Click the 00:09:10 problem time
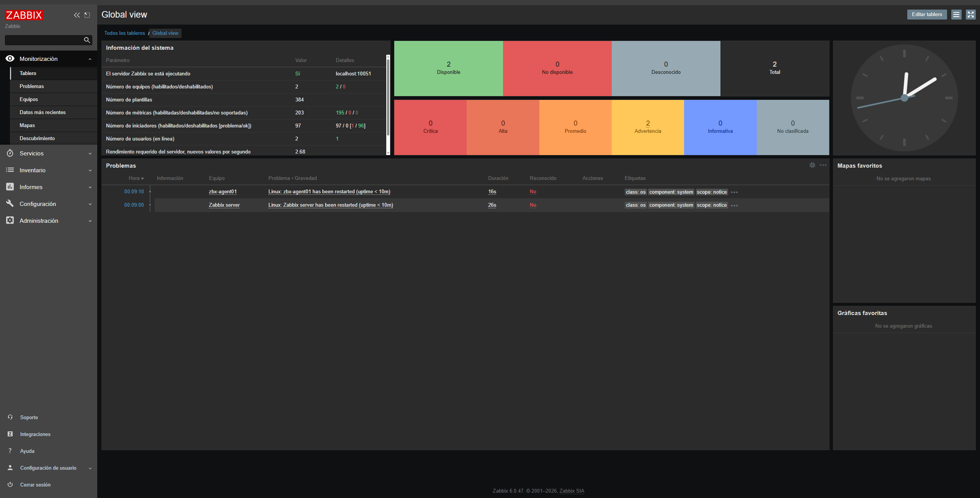980x498 pixels. (134, 191)
